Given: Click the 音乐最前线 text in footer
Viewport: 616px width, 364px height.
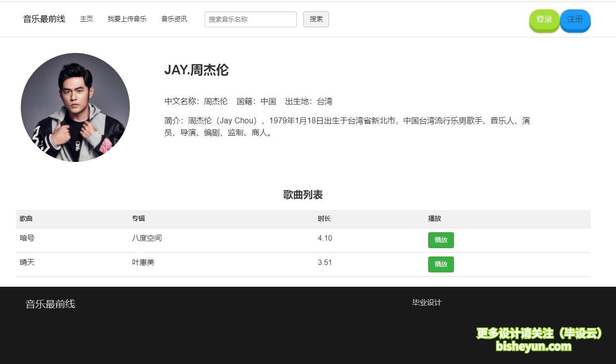Looking at the screenshot, I should (50, 304).
